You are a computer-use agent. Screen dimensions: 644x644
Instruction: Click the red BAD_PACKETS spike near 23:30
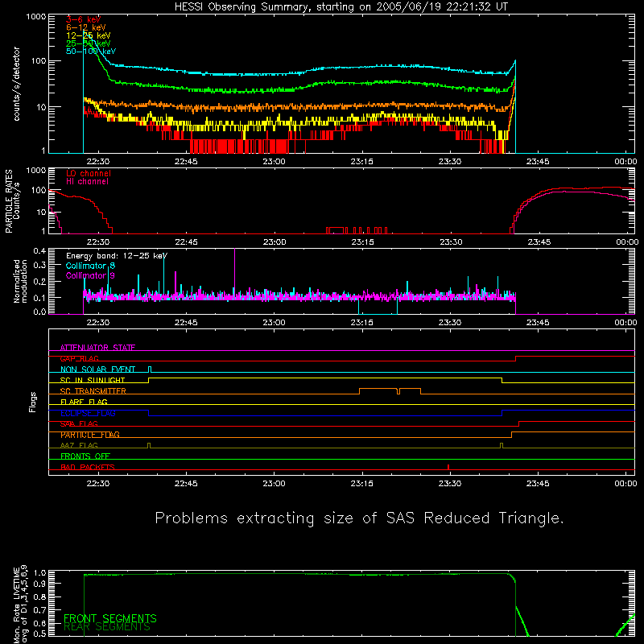(x=448, y=467)
